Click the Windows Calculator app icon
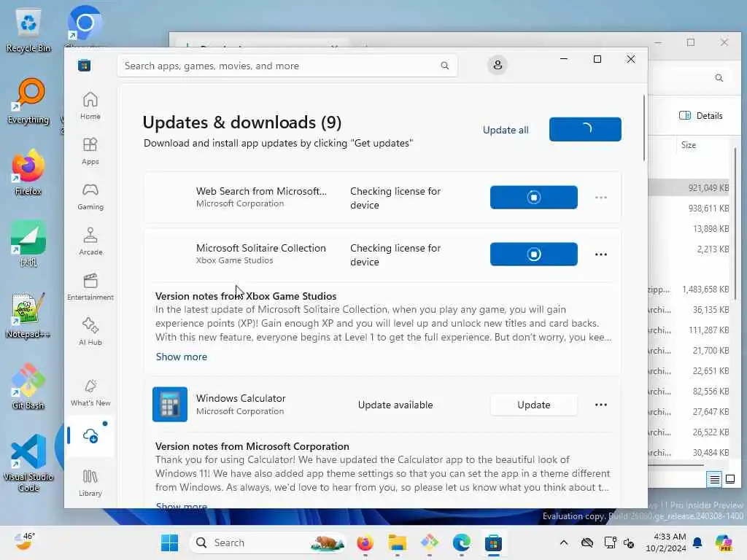This screenshot has height=560, width=747. click(169, 404)
